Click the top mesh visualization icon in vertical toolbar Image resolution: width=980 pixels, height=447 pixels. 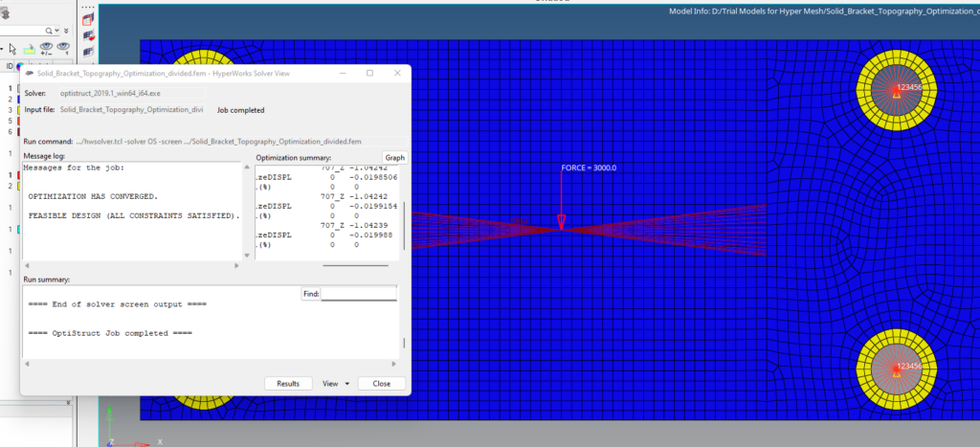(88, 19)
